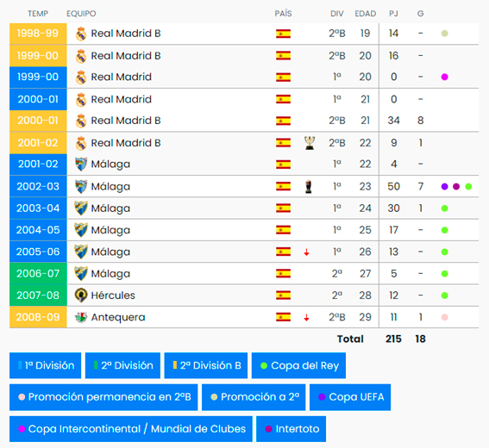The width and height of the screenshot is (489, 448).
Task: Click the pink dot in the Antequera row
Action: (x=445, y=317)
